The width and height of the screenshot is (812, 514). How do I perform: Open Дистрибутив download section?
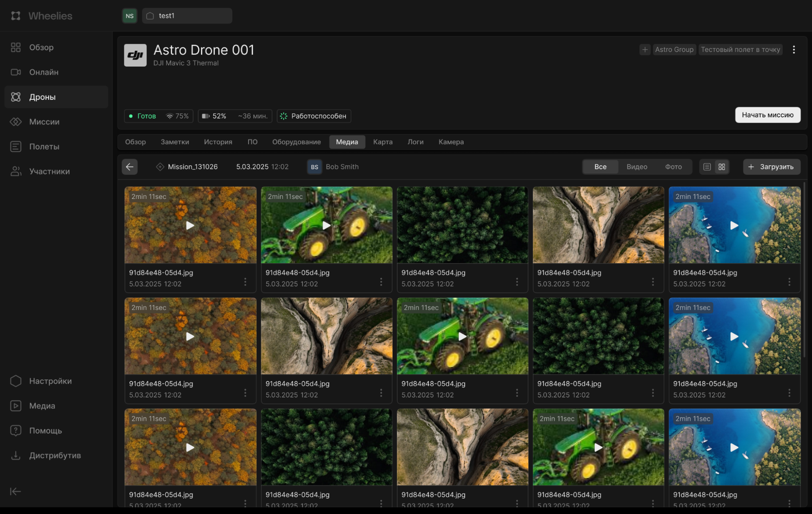(54, 456)
